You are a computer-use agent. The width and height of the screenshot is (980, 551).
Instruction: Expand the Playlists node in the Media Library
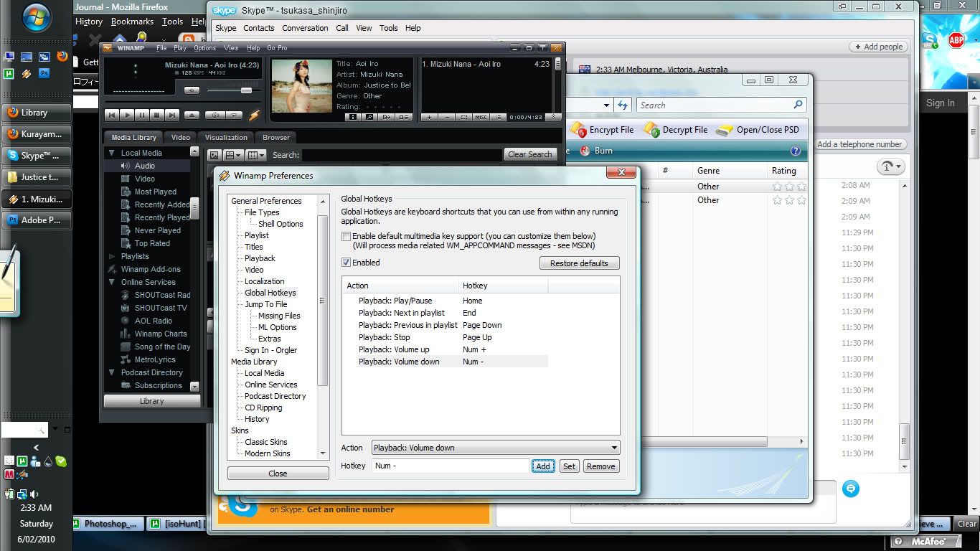(x=112, y=256)
